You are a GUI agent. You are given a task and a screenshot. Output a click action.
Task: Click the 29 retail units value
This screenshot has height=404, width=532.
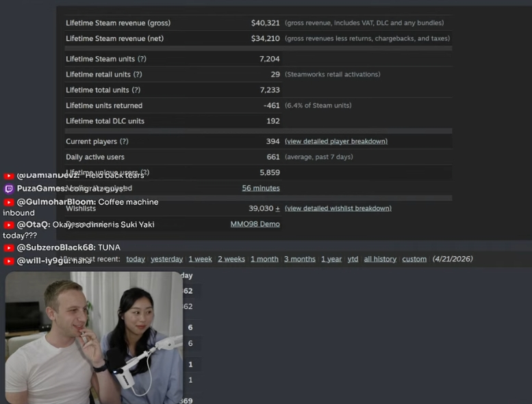275,74
